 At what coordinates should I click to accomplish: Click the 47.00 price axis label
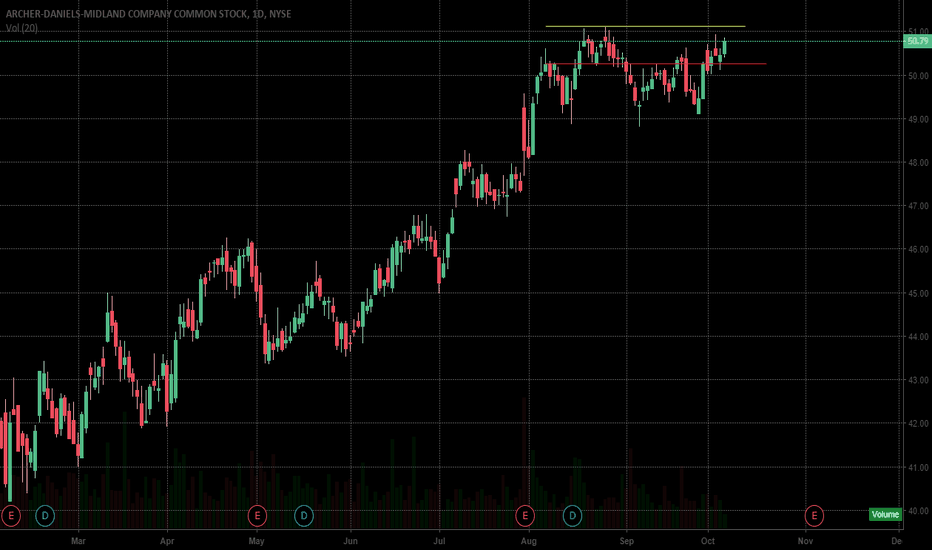918,206
